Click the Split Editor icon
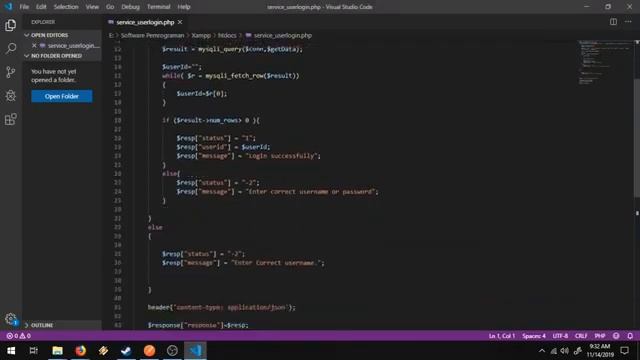640x360 pixels. point(613,22)
